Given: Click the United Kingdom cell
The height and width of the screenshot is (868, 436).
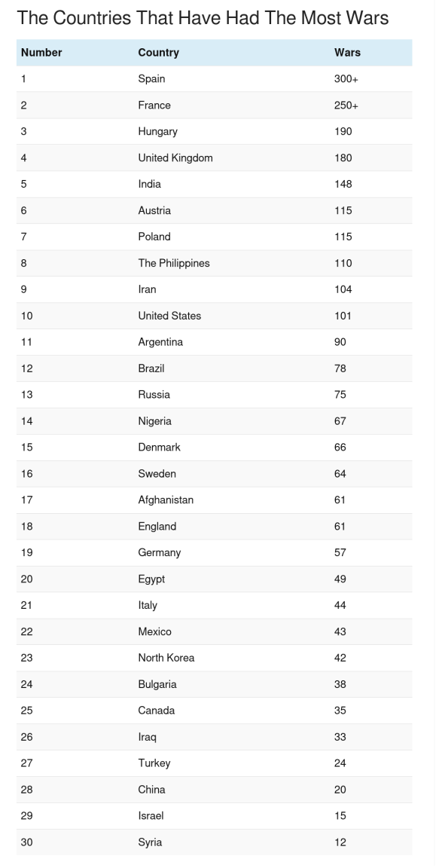Looking at the screenshot, I should point(175,157).
